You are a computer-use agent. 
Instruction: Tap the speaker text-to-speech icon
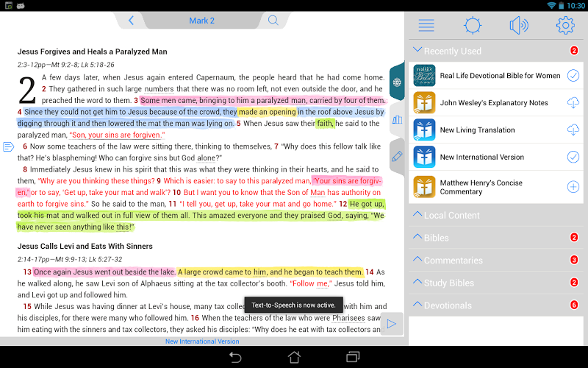[519, 26]
